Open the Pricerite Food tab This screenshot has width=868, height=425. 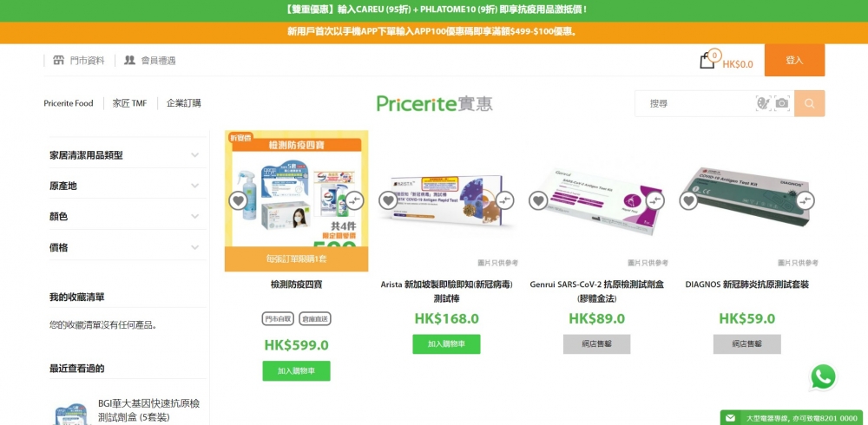pyautogui.click(x=69, y=103)
